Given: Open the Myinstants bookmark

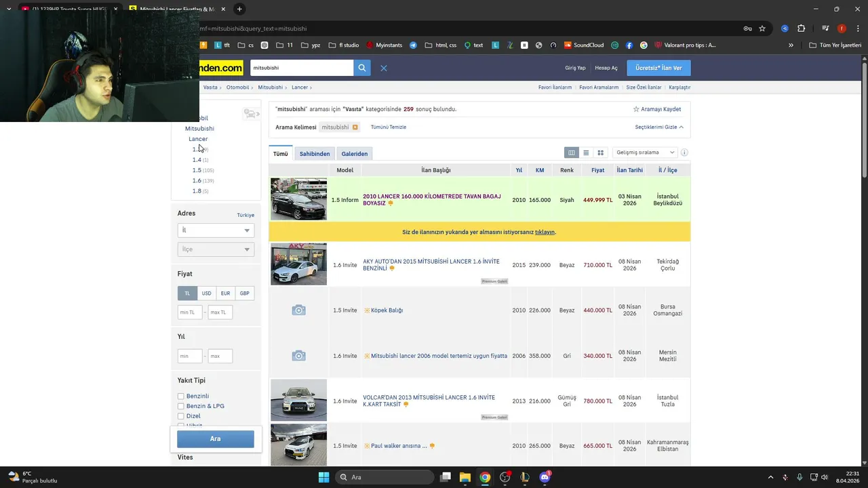Looking at the screenshot, I should (x=384, y=45).
